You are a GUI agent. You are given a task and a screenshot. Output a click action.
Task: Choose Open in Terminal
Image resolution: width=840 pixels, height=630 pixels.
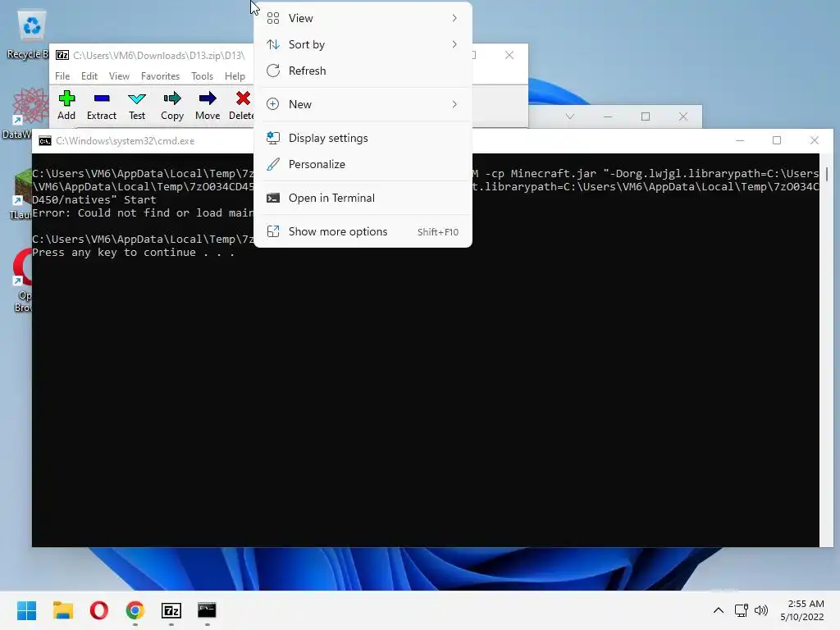click(363, 199)
